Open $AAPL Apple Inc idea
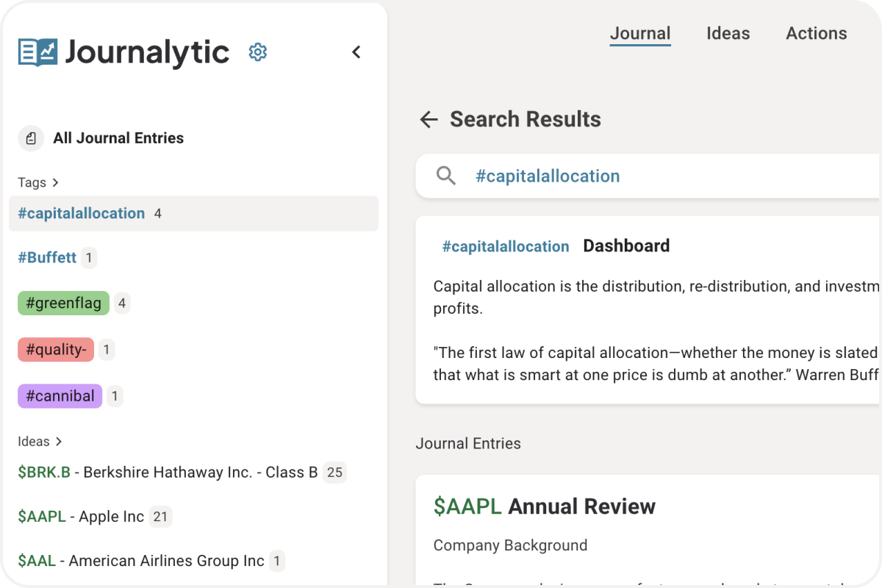This screenshot has width=882, height=588. (81, 517)
